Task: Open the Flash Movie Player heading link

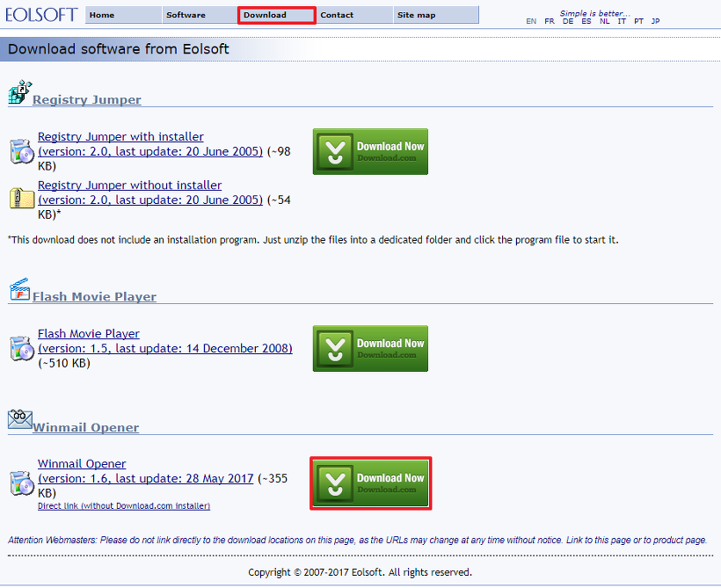Action: [94, 296]
